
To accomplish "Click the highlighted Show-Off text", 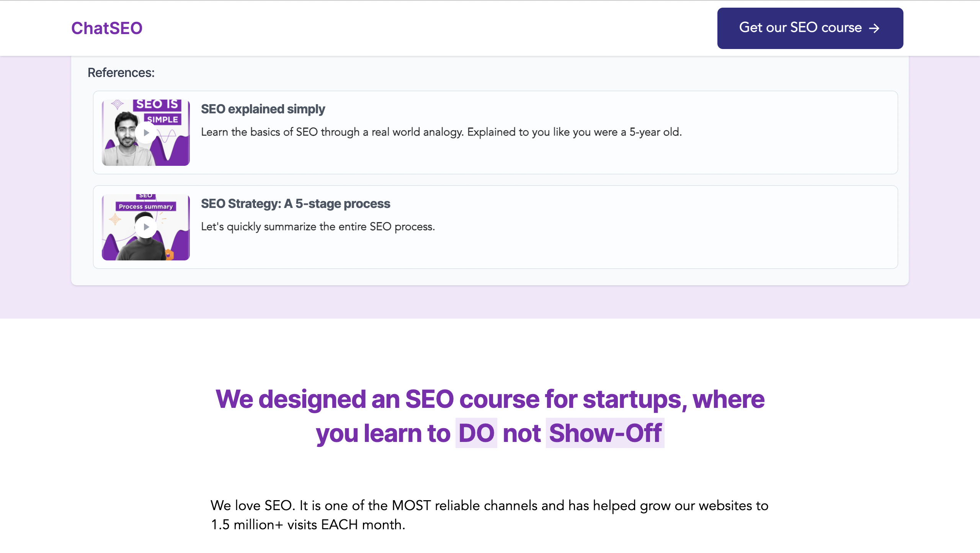I will (605, 433).
